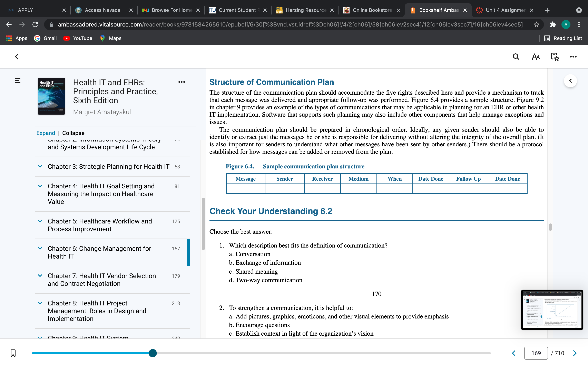
Task: Go to the next page
Action: tap(575, 353)
